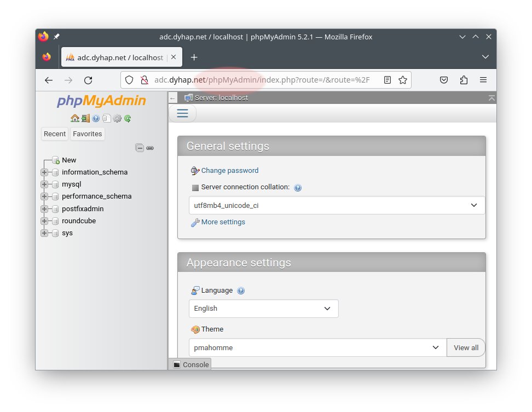The height and width of the screenshot is (412, 532).
Task: Click the browser URL address field
Action: point(263,80)
